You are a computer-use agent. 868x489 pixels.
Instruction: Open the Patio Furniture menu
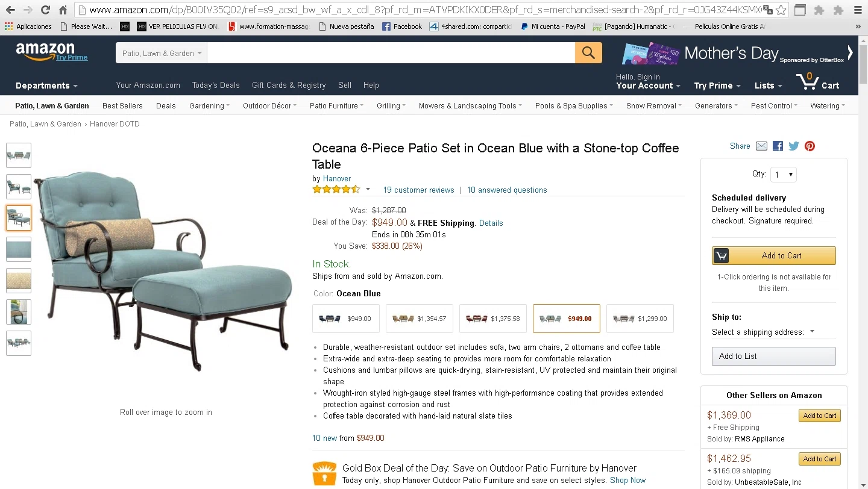[336, 106]
